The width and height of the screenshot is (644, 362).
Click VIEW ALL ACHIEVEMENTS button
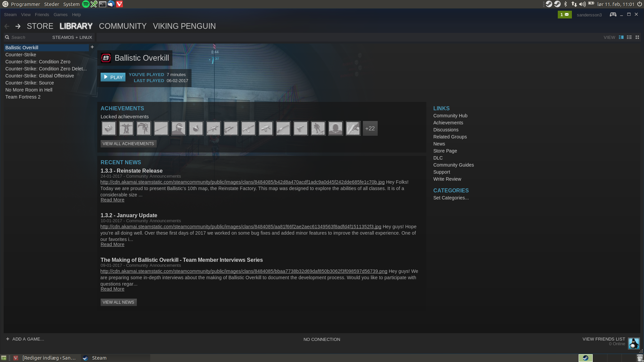(x=128, y=143)
